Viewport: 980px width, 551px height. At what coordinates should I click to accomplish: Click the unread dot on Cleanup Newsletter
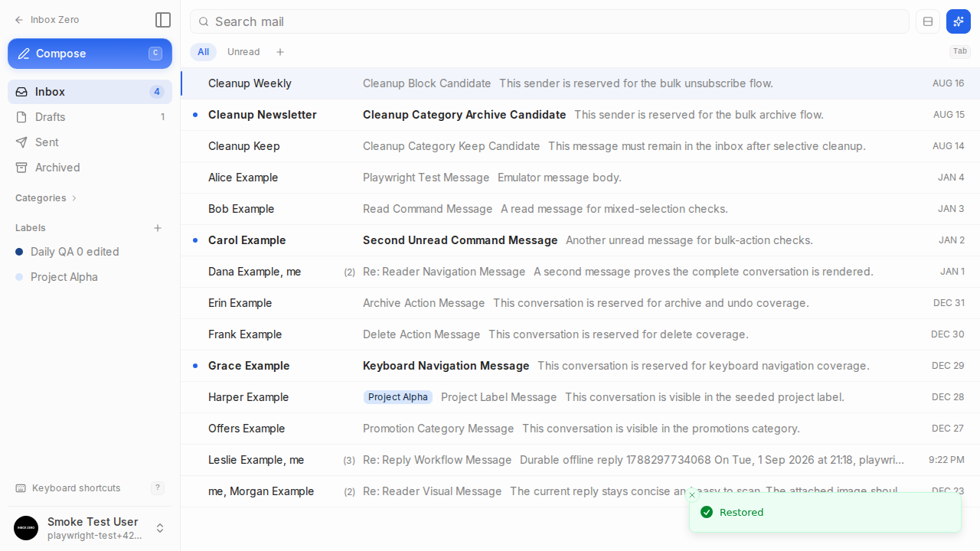pos(195,115)
